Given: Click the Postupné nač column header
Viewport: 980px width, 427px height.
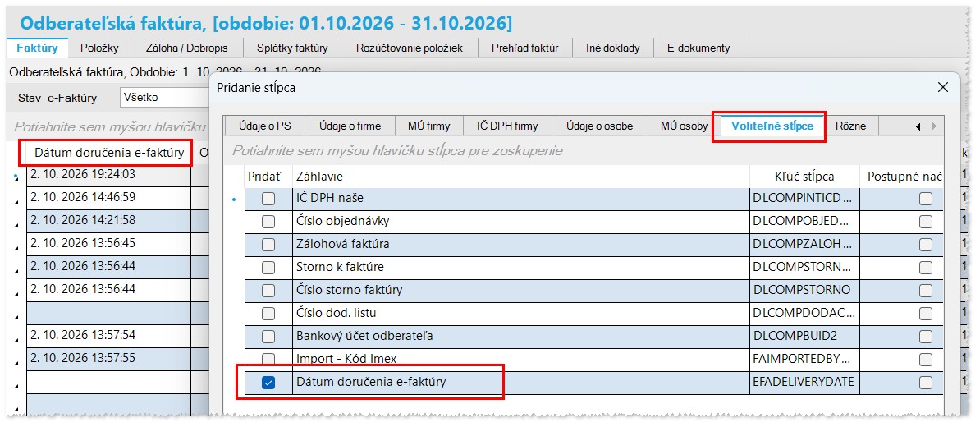Looking at the screenshot, I should click(x=902, y=177).
